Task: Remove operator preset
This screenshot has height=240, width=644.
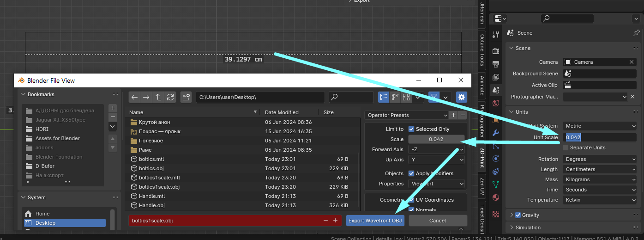Action: point(463,115)
